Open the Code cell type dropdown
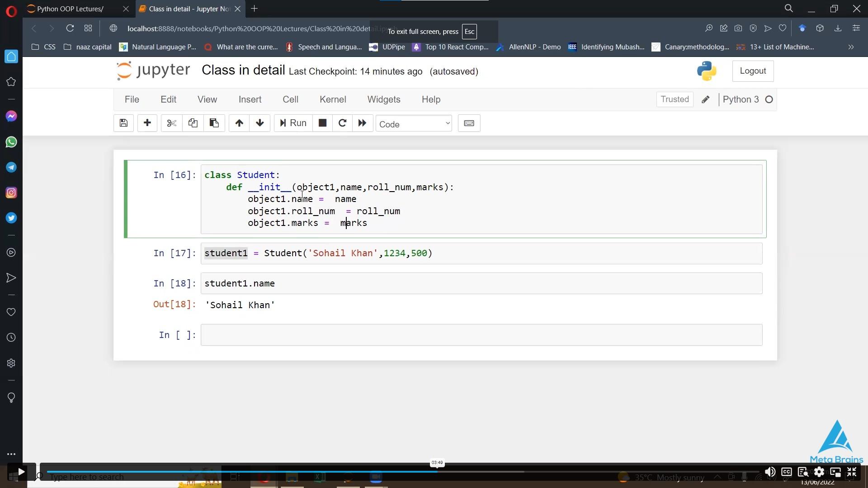The height and width of the screenshot is (488, 868). tap(414, 124)
